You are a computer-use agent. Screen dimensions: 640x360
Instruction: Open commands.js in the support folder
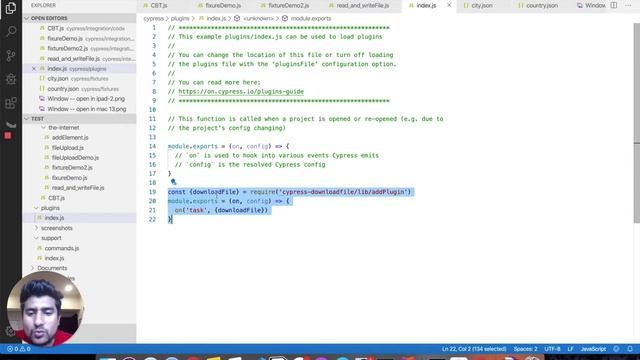(62, 248)
